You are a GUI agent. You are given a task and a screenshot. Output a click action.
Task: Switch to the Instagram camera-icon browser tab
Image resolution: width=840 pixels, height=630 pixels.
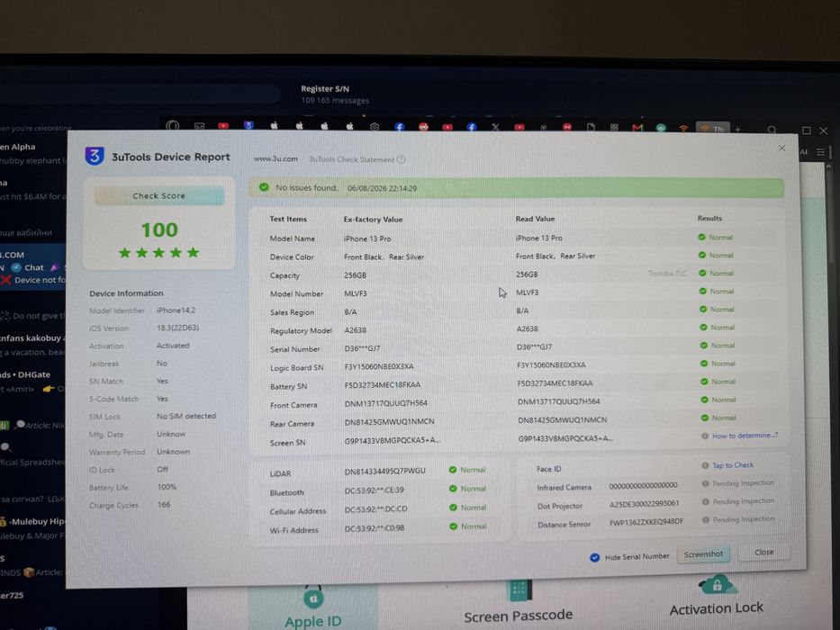pos(375,126)
